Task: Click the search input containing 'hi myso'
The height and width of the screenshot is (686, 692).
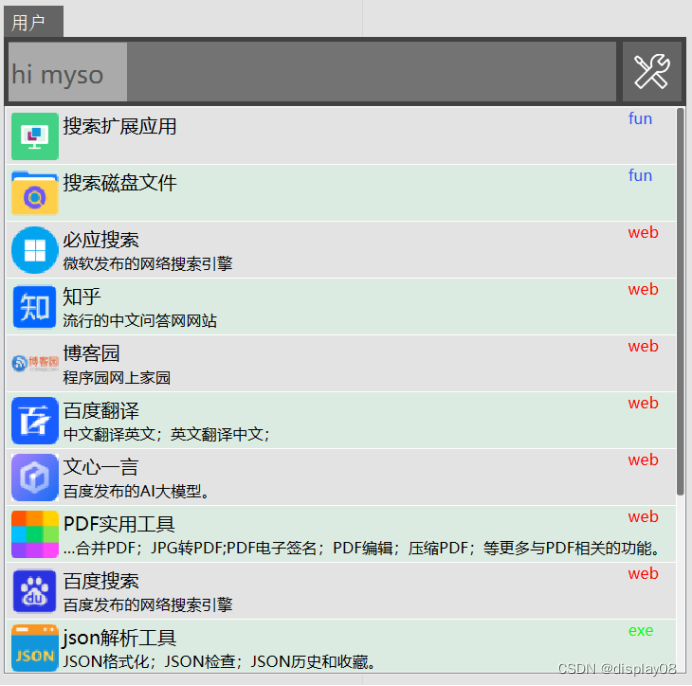Action: pyautogui.click(x=312, y=72)
